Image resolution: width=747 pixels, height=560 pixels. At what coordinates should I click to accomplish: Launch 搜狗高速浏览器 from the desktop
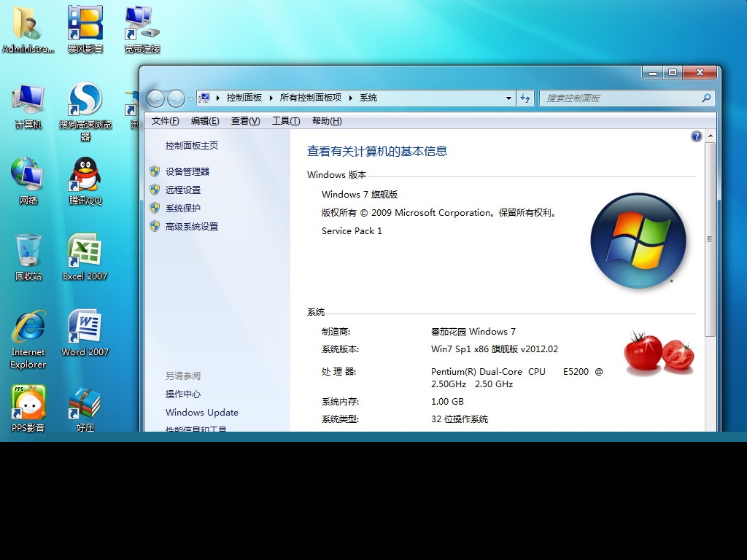point(85,112)
